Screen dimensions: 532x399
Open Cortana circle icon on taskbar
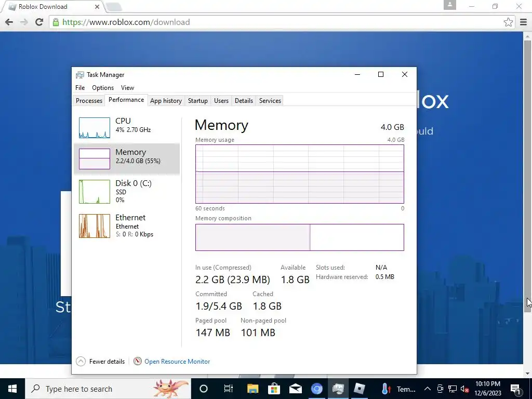tap(204, 389)
